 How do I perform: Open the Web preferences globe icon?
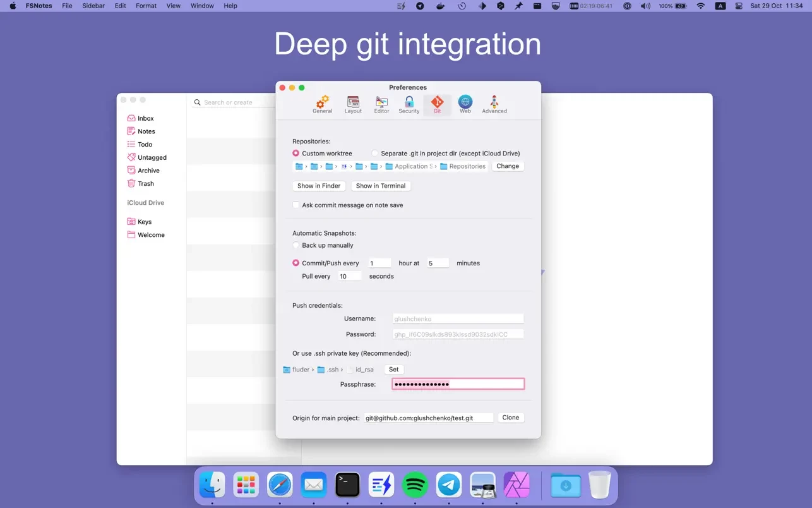point(465,104)
